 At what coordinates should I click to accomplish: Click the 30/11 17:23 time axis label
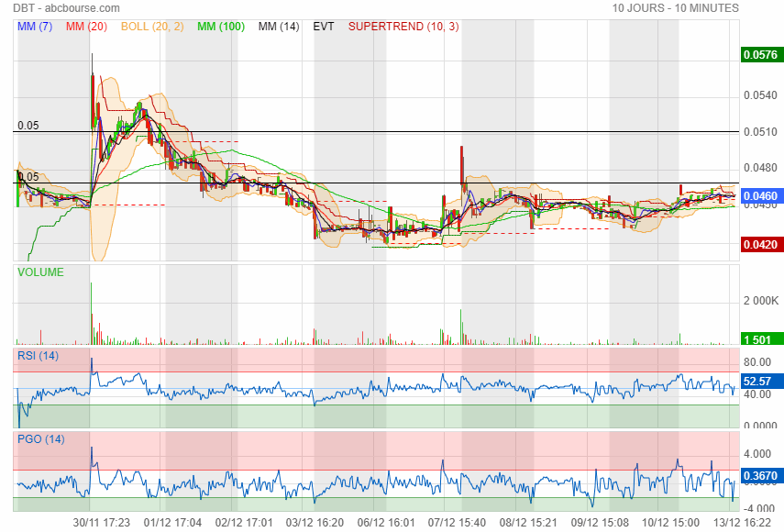click(x=102, y=523)
